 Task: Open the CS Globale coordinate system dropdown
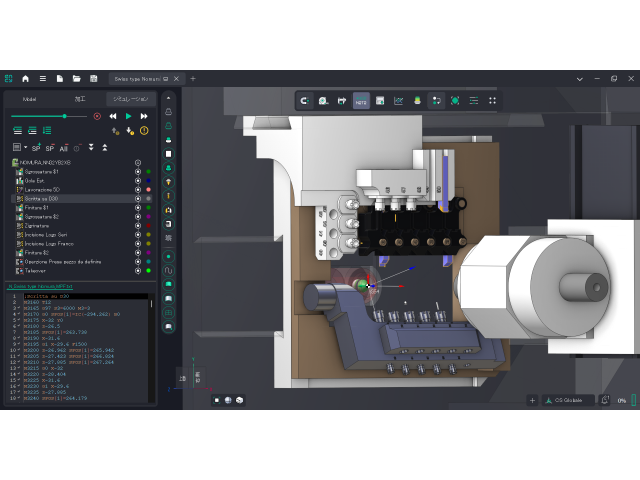pos(568,400)
